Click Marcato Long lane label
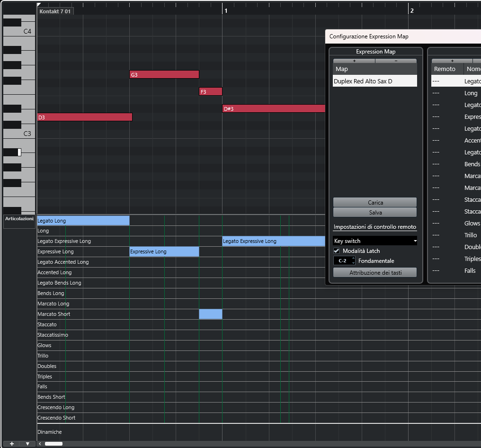This screenshot has width=481, height=448. pyautogui.click(x=53, y=304)
